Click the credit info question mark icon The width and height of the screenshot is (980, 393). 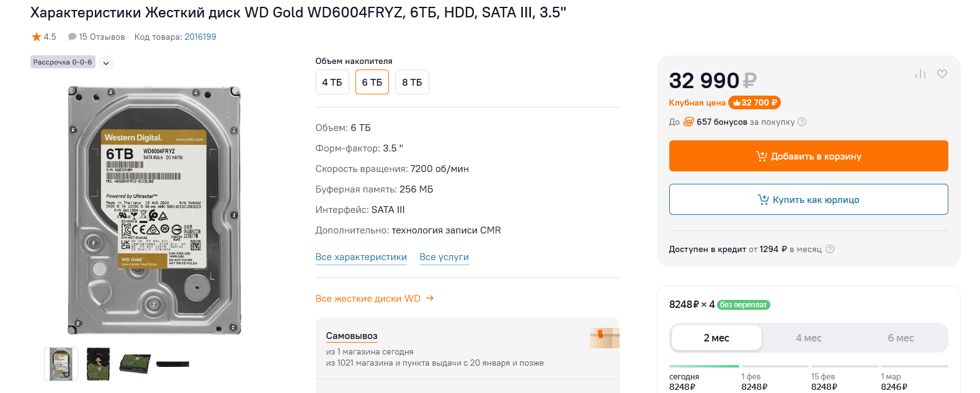[830, 249]
